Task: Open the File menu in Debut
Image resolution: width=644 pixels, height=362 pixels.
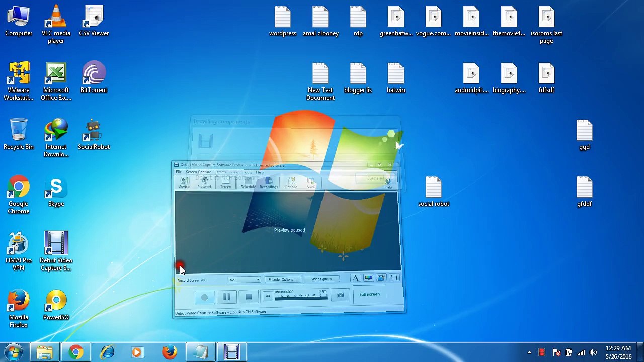Action: click(x=179, y=172)
